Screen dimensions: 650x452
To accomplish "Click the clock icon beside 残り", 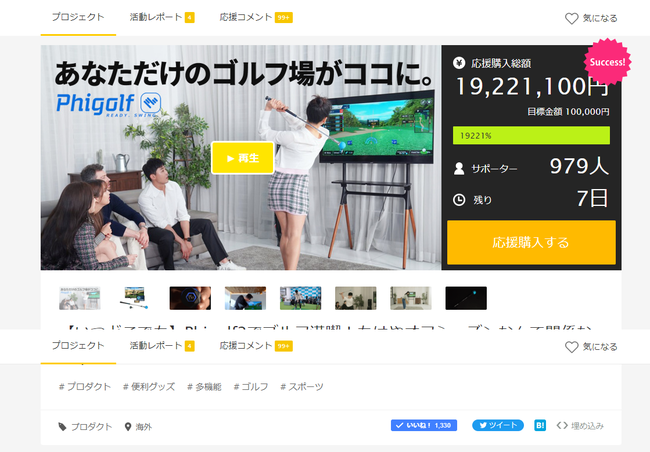I will [459, 199].
